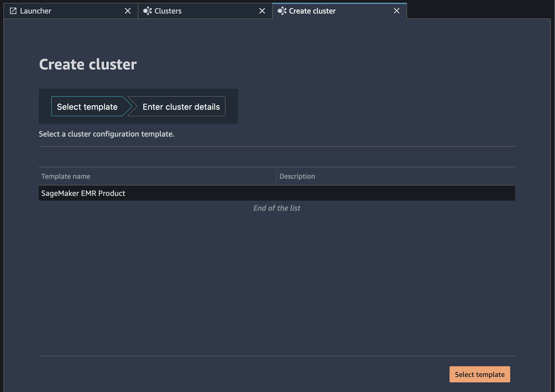555x392 pixels.
Task: Close the Create cluster tab
Action: pos(396,11)
